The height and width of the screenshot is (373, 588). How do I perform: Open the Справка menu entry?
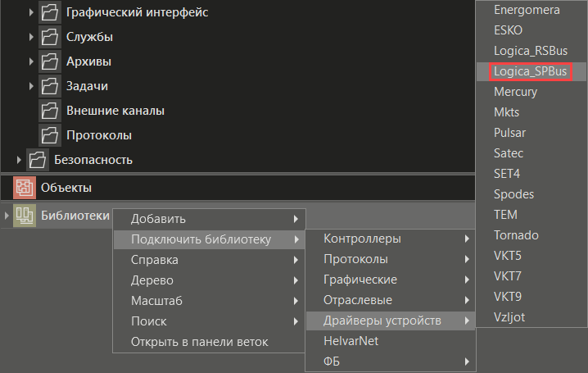[x=210, y=260]
